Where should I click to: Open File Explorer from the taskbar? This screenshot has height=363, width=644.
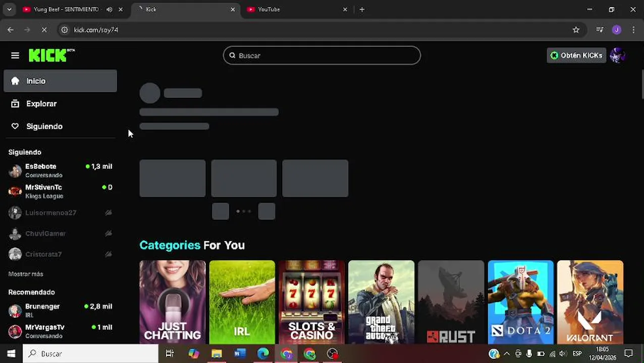pyautogui.click(x=217, y=353)
